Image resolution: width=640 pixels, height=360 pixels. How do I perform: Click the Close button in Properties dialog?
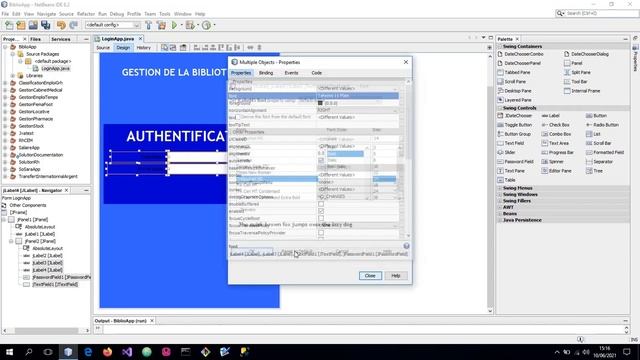point(370,276)
